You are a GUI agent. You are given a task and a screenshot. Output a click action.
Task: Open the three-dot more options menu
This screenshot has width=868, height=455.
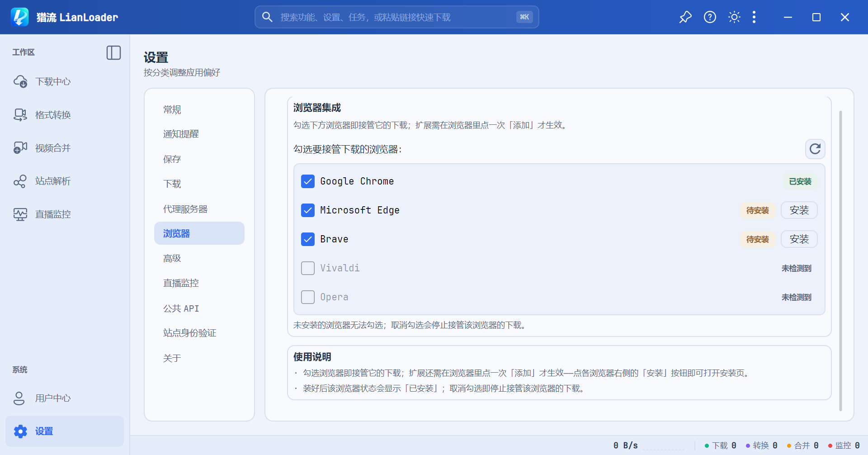(x=754, y=17)
